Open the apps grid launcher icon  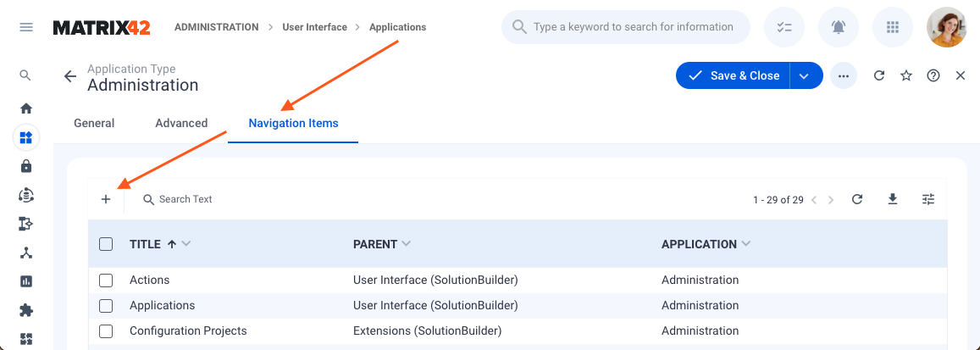point(893,27)
